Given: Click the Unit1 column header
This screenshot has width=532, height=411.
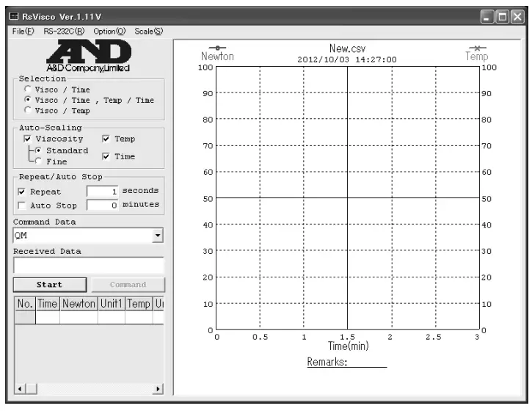Looking at the screenshot, I should pos(112,303).
